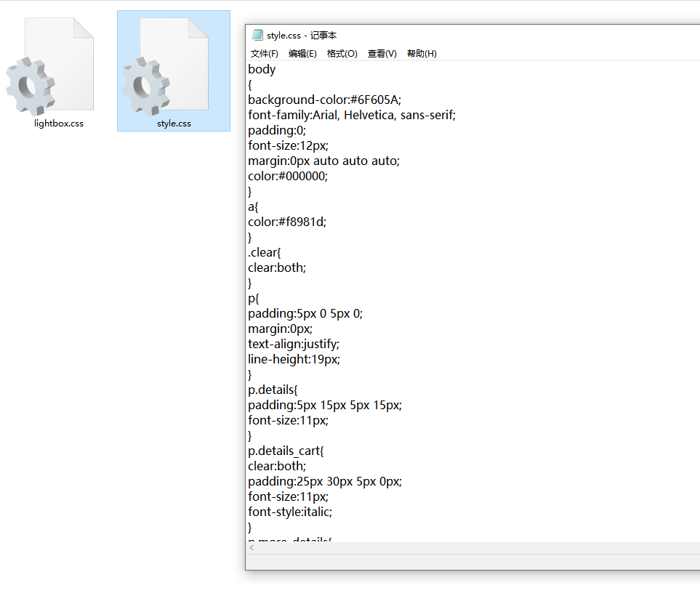Open the 文件(F) menu

click(x=265, y=54)
